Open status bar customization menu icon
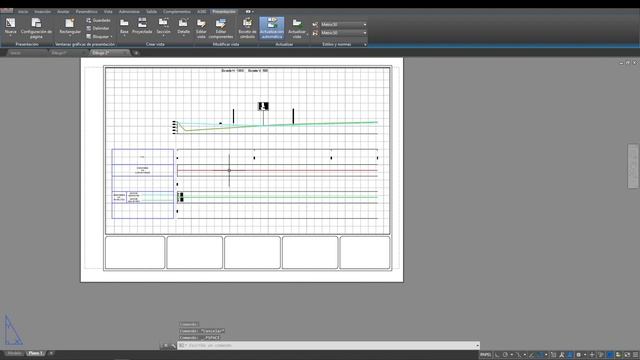This screenshot has height=360, width=640. (x=636, y=355)
